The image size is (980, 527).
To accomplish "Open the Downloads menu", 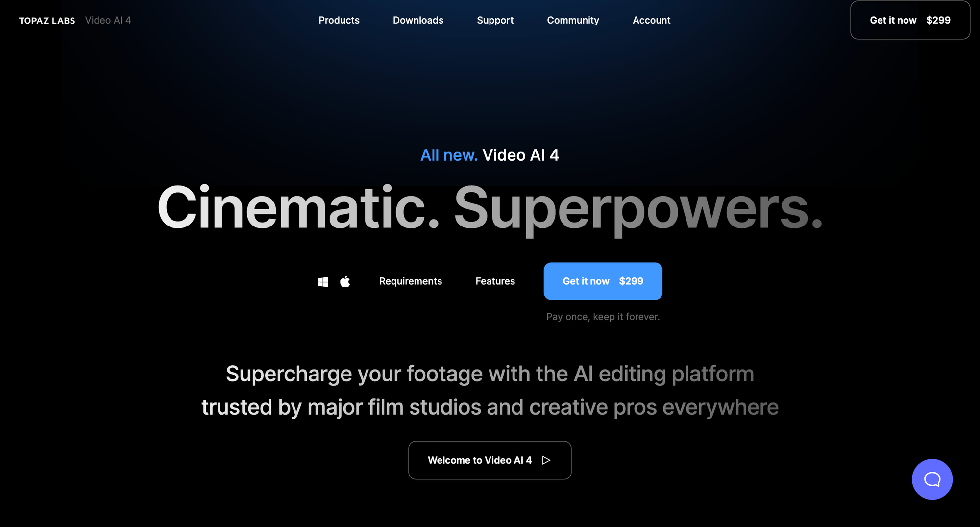I will point(418,20).
